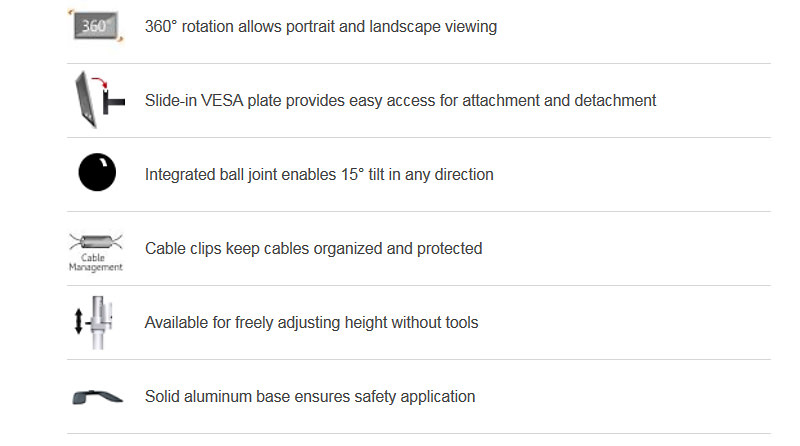Screen dimensions: 800x446
Task: Click the "Cable Management" caption under icon
Action: 96,264
